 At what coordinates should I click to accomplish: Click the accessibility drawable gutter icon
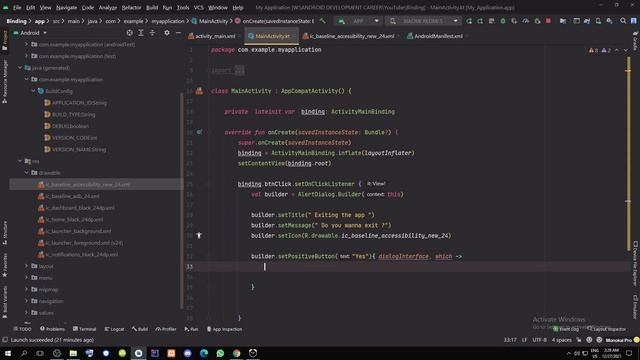pos(199,236)
